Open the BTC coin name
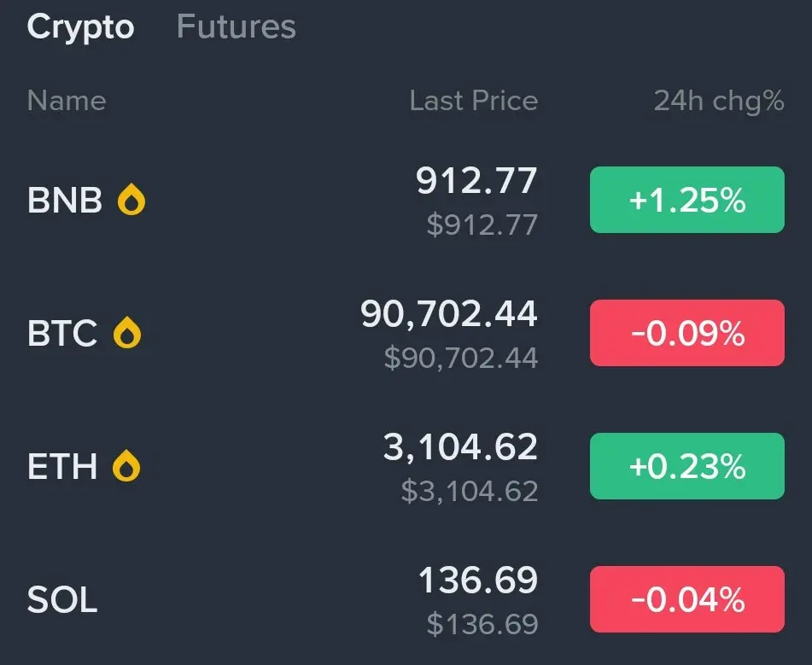 62,333
